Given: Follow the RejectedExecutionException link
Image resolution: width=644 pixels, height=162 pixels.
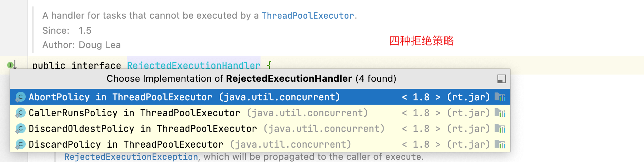Looking at the screenshot, I should pyautogui.click(x=131, y=157).
